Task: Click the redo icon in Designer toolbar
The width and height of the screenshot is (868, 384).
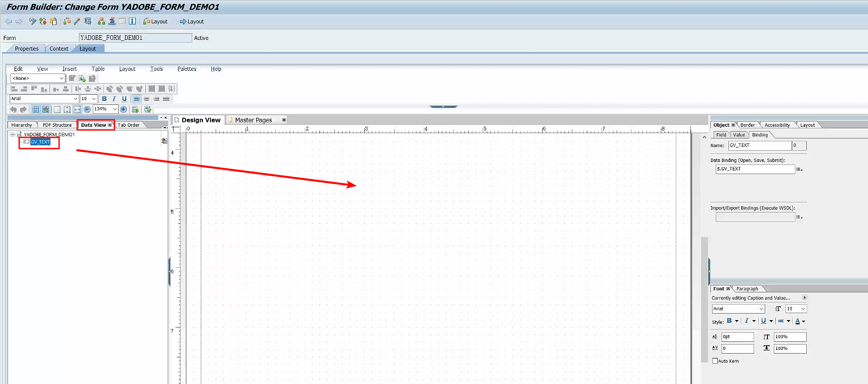Action: pyautogui.click(x=23, y=109)
